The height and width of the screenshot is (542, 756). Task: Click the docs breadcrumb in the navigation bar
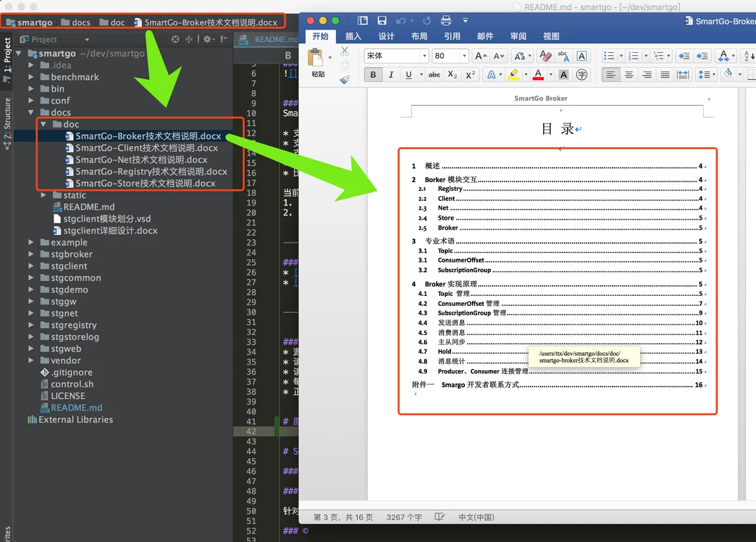click(76, 22)
